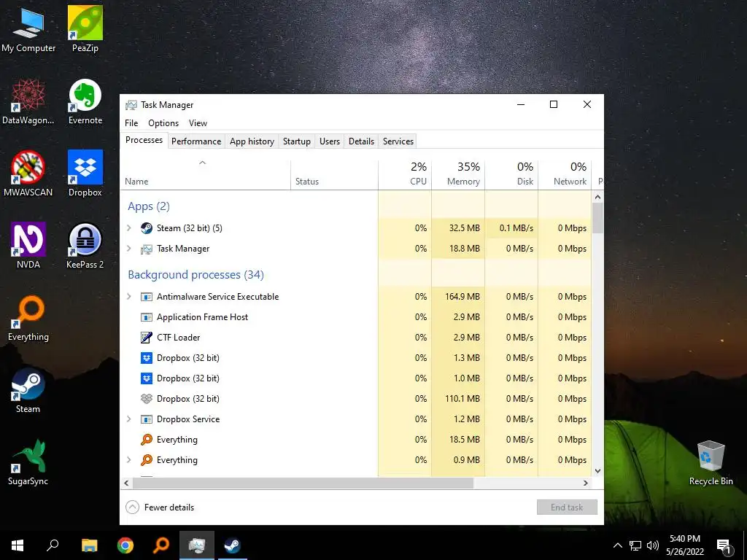
Task: Select the SugarSync desktop shortcut
Action: tap(28, 462)
